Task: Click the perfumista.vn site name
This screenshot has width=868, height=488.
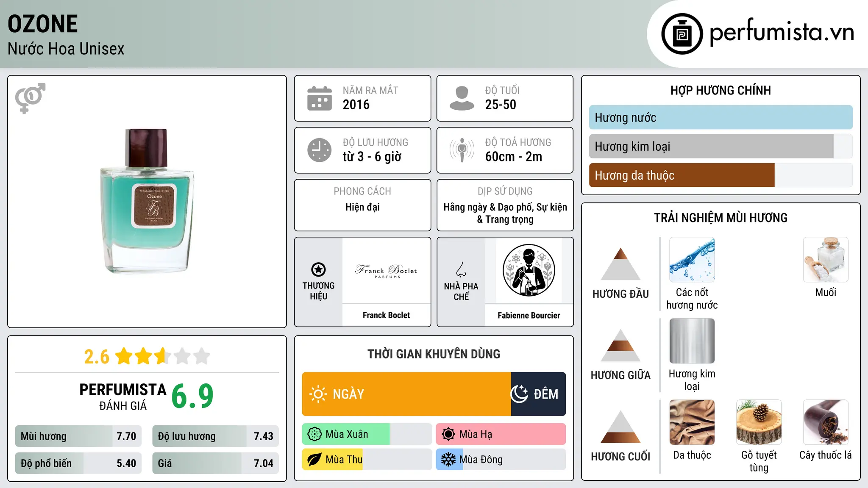Action: [x=782, y=32]
